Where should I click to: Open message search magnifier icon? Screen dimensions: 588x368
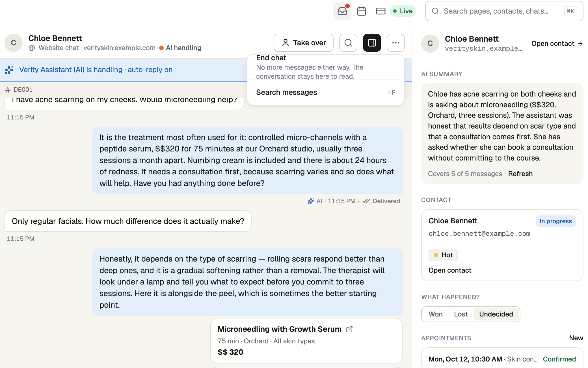point(348,43)
